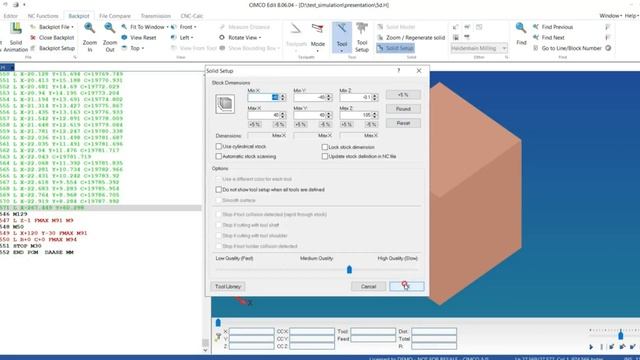Click Zoom / Regenerate solid
This screenshot has height=360, width=640.
pos(411,38)
